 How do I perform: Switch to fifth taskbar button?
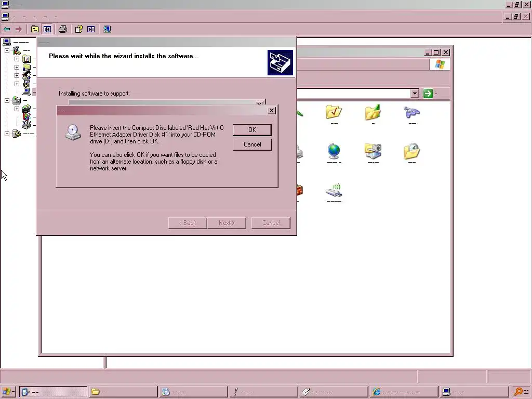pyautogui.click(x=334, y=392)
